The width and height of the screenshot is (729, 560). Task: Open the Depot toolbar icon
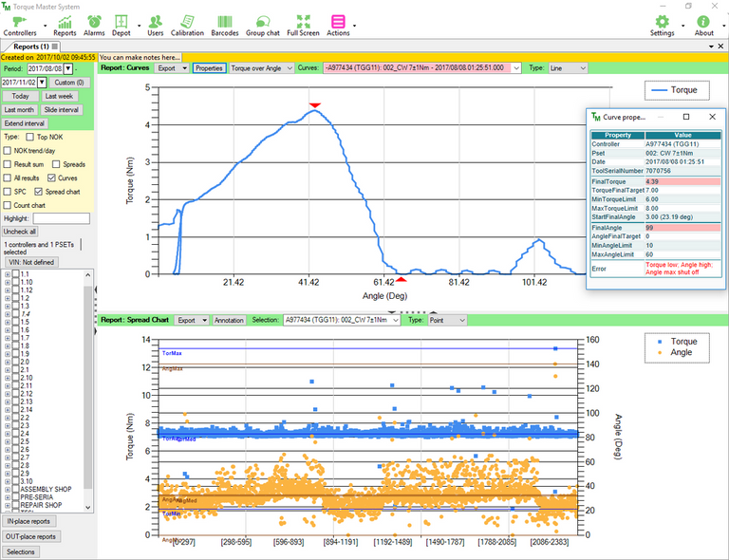tap(121, 21)
